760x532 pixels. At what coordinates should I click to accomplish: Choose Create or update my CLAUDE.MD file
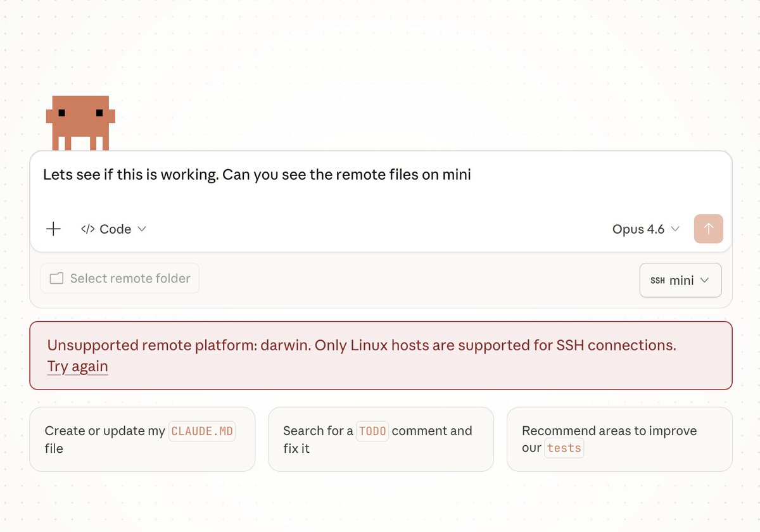tap(142, 439)
